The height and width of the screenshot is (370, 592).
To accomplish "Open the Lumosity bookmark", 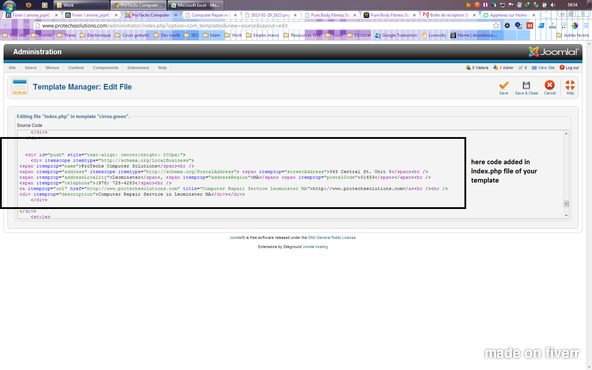I will coord(433,35).
